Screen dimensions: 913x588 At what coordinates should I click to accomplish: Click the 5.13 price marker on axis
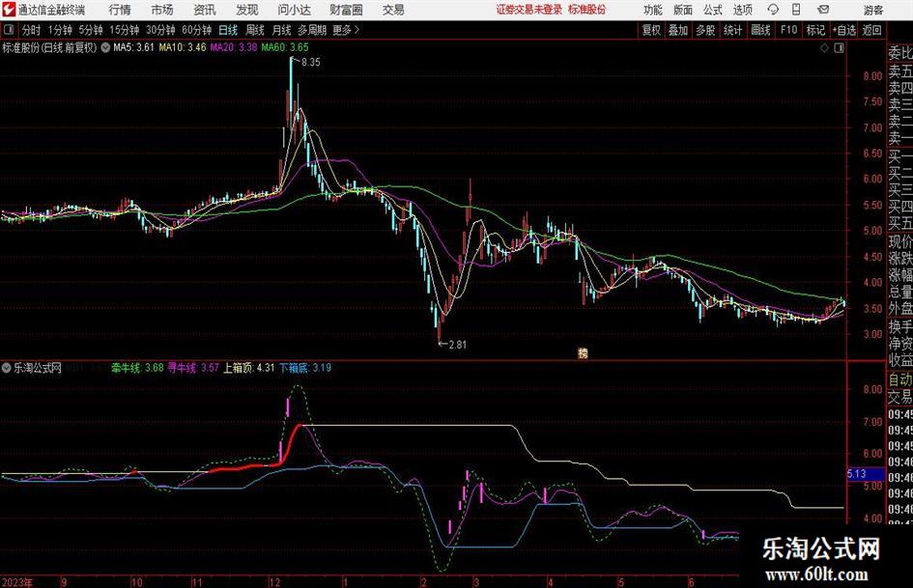866,474
